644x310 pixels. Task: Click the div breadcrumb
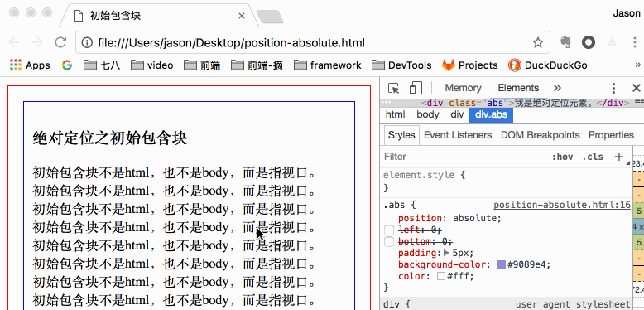pyautogui.click(x=457, y=114)
